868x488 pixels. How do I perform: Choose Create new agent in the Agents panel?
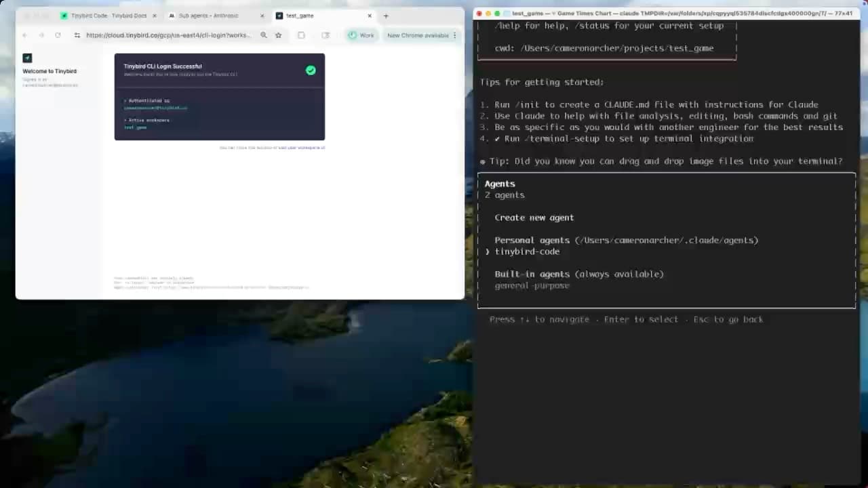(x=534, y=218)
